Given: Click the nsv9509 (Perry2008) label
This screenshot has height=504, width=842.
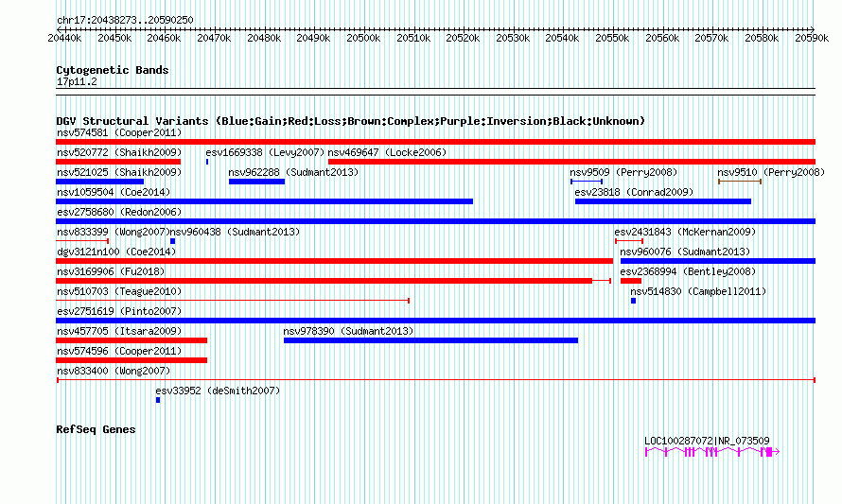Looking at the screenshot, I should tap(623, 172).
